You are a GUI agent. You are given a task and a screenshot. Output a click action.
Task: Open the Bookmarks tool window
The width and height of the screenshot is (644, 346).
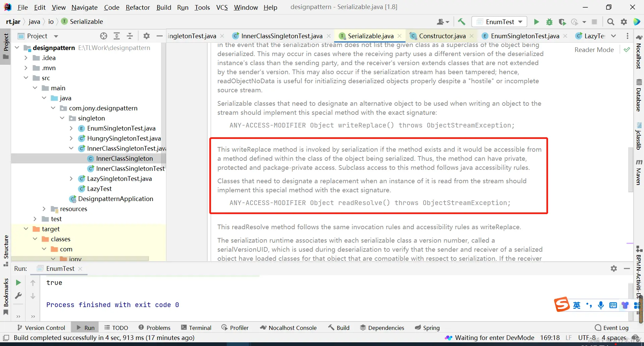pos(6,296)
